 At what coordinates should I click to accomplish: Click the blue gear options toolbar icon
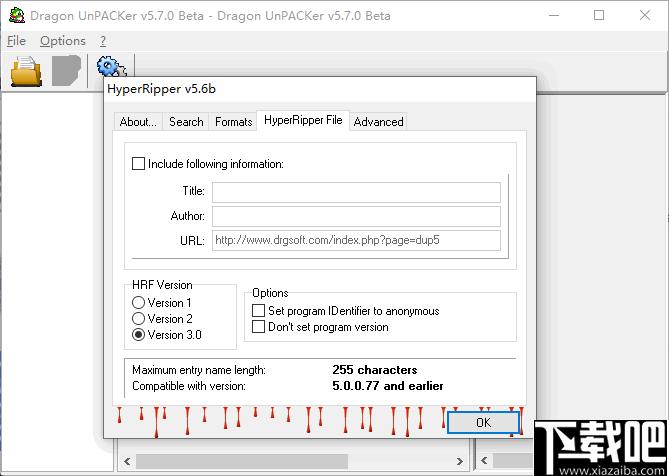[111, 67]
